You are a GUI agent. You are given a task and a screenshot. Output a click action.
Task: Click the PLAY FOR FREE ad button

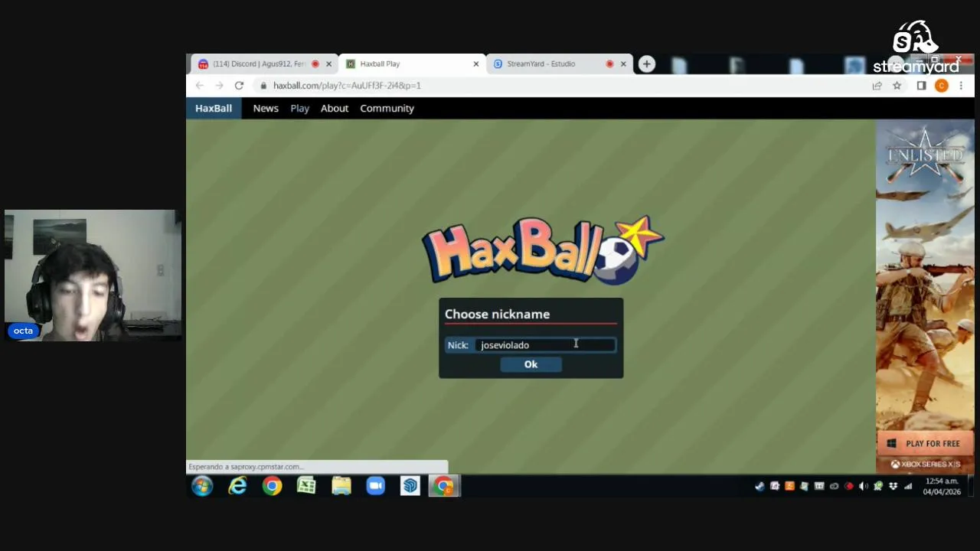pyautogui.click(x=925, y=443)
